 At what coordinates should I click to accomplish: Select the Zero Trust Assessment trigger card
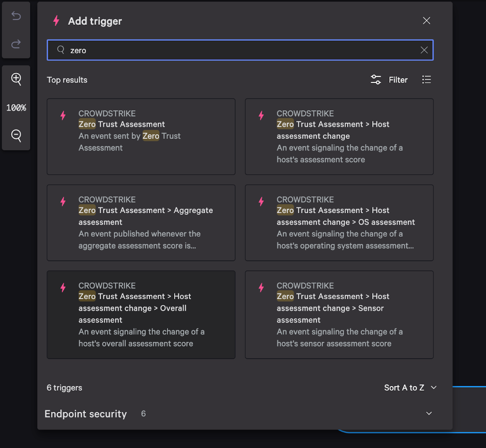(x=141, y=136)
